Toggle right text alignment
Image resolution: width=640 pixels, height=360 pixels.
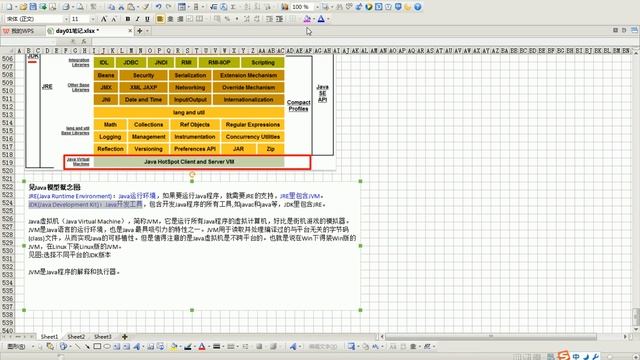(180, 19)
